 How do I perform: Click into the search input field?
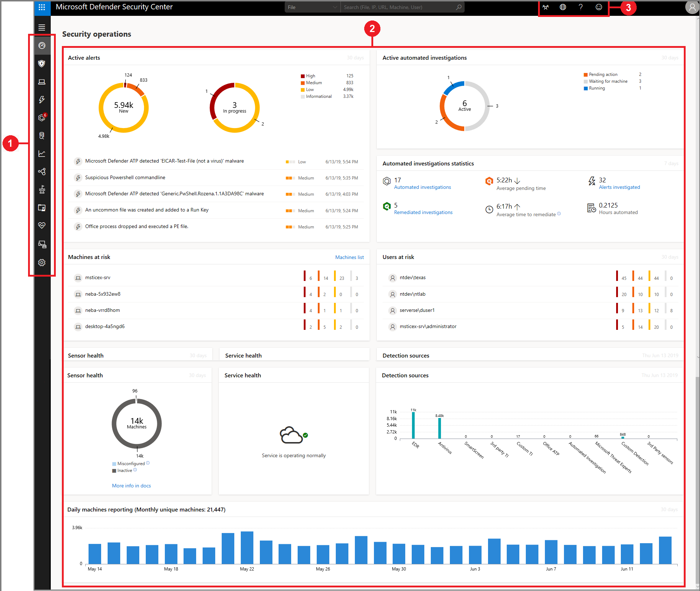(x=398, y=7)
